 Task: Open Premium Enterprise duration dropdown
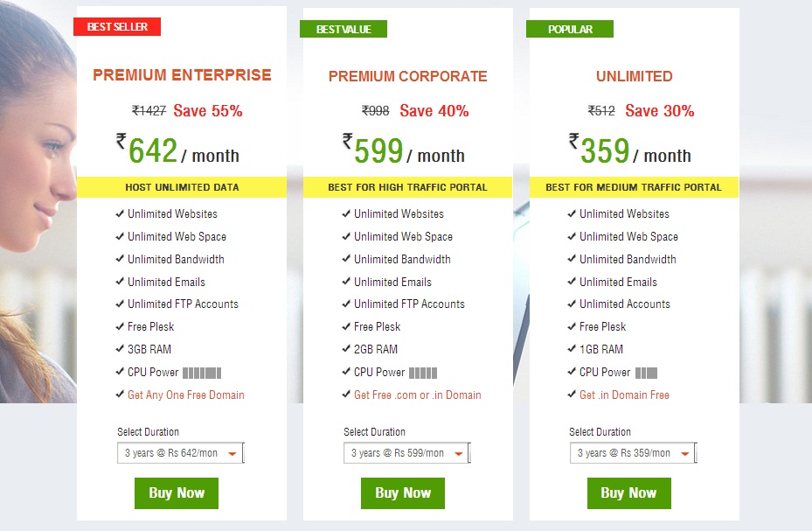tap(180, 453)
